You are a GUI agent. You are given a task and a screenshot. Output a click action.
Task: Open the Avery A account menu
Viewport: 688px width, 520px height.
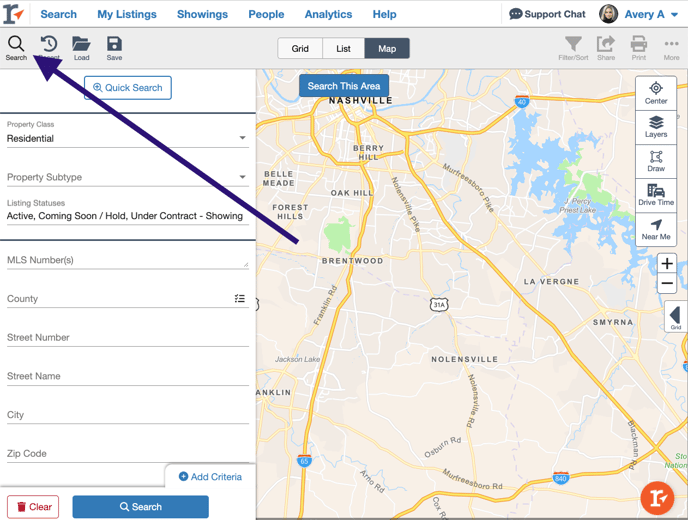pyautogui.click(x=640, y=14)
